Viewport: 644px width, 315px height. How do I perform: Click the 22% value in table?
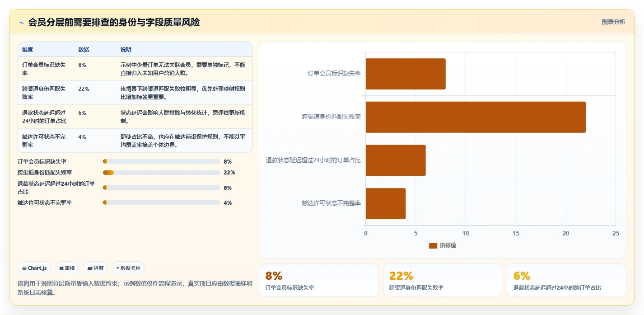84,89
